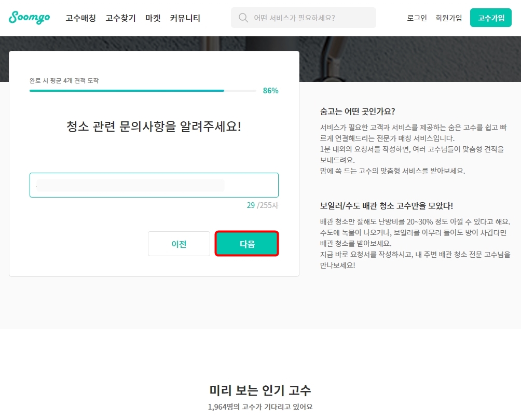
Task: Click the Soomgo logo
Action: (x=29, y=18)
